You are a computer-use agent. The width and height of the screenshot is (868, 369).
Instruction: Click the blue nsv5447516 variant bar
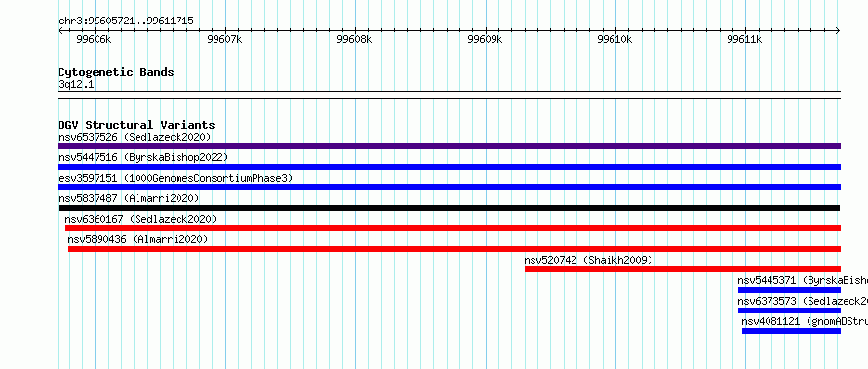coord(449,167)
